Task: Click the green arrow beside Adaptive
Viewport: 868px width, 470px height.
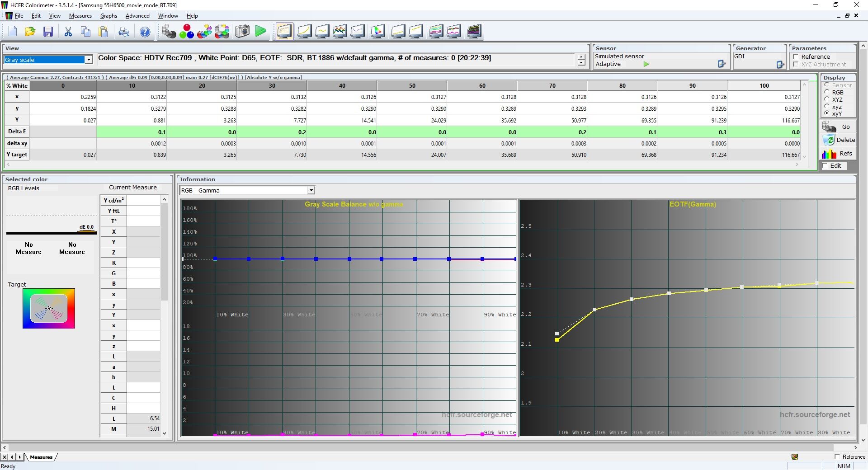Action: [x=646, y=64]
